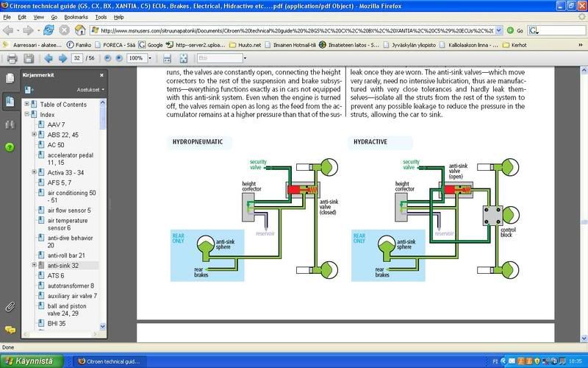
Task: Open the Attachments paperclip panel
Action: pyautogui.click(x=10, y=306)
